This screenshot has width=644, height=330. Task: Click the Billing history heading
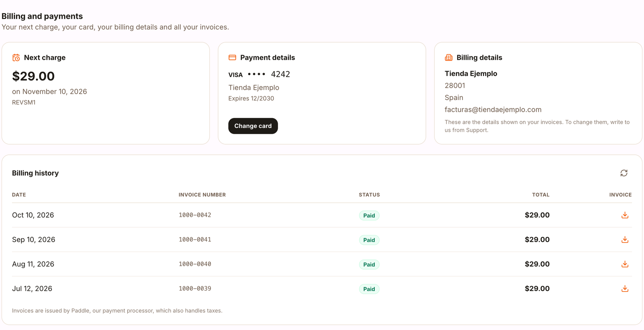[35, 173]
